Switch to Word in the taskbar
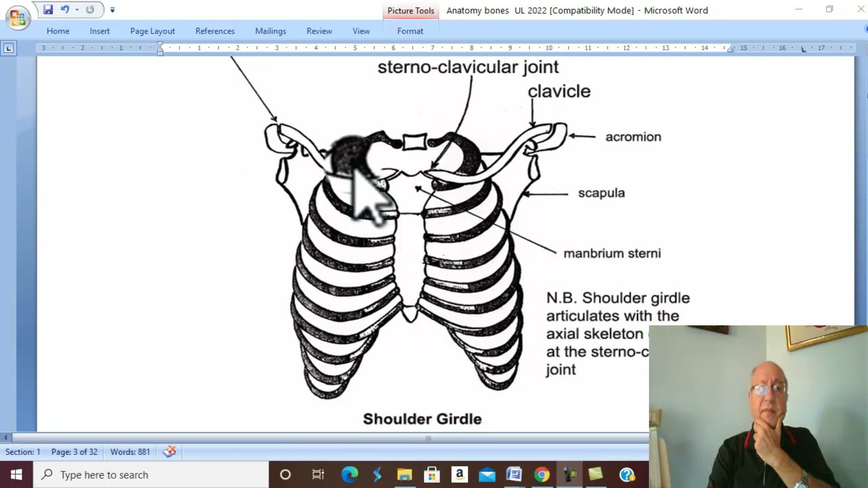This screenshot has width=868, height=488. coord(514,474)
